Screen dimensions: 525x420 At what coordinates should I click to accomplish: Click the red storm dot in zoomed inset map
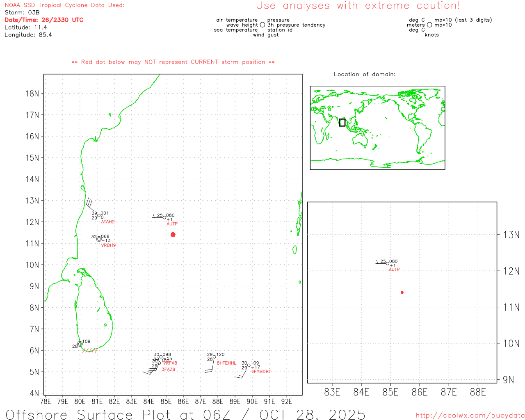402,292
